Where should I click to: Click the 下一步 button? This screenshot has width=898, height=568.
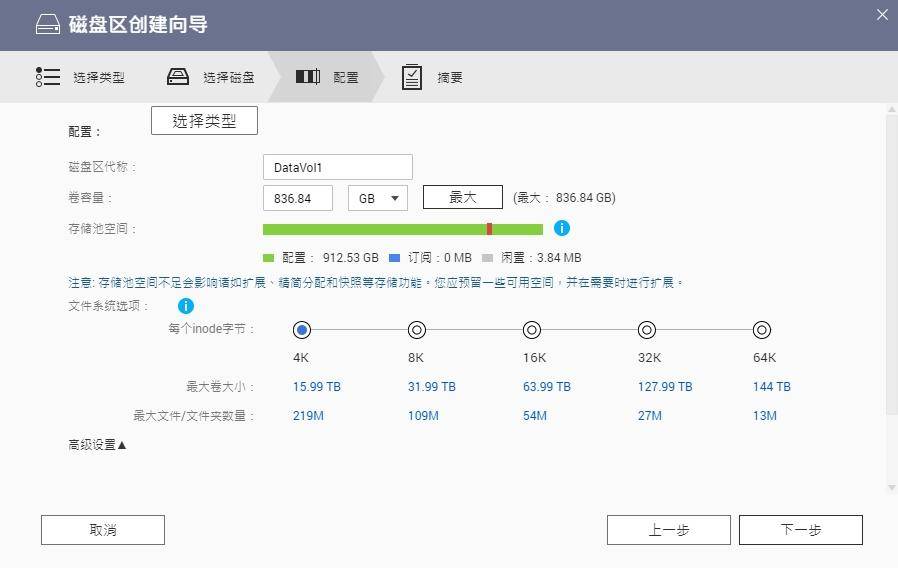801,530
